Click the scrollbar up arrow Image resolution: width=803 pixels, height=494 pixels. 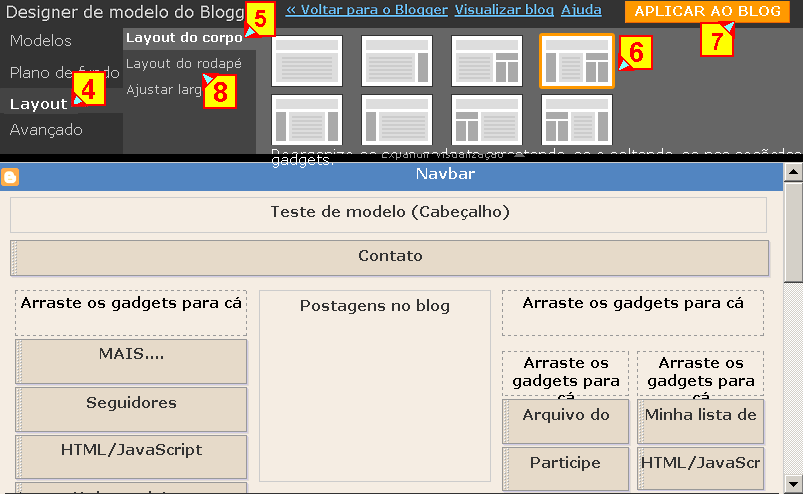coord(793,172)
